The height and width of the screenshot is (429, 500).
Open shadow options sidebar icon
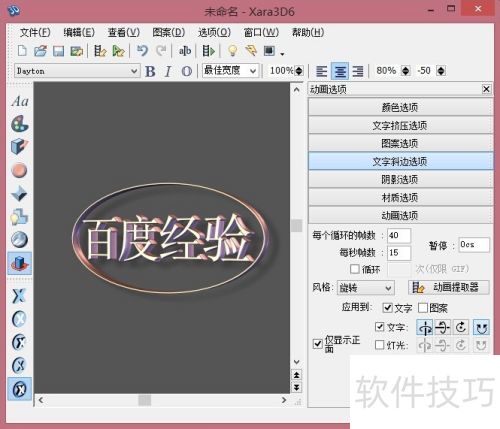tap(20, 217)
